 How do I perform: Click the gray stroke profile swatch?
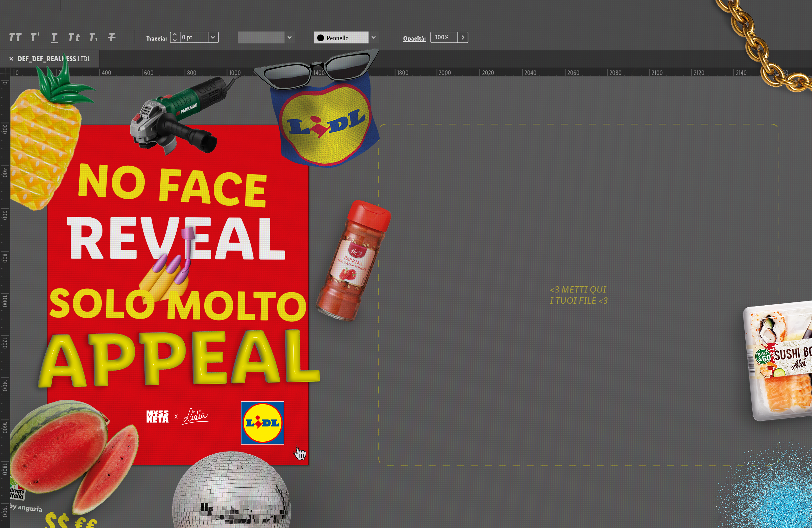click(261, 37)
